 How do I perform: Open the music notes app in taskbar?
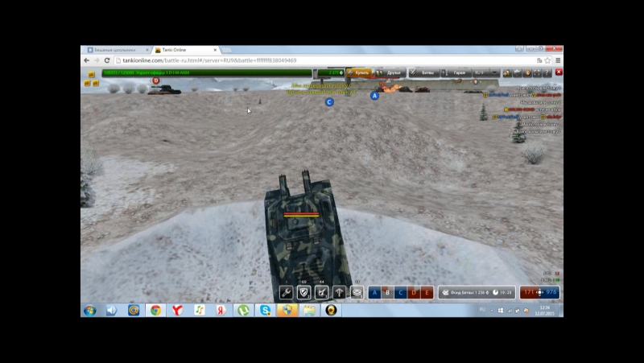199,311
